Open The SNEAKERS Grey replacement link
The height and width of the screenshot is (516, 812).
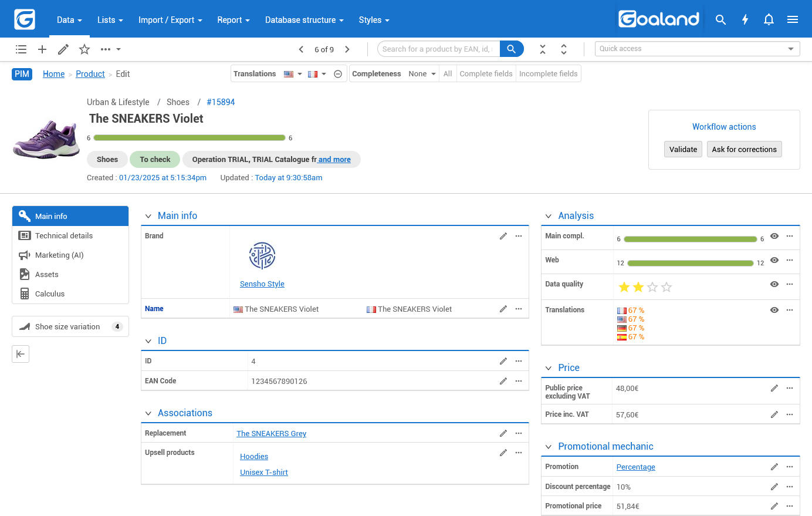(271, 434)
